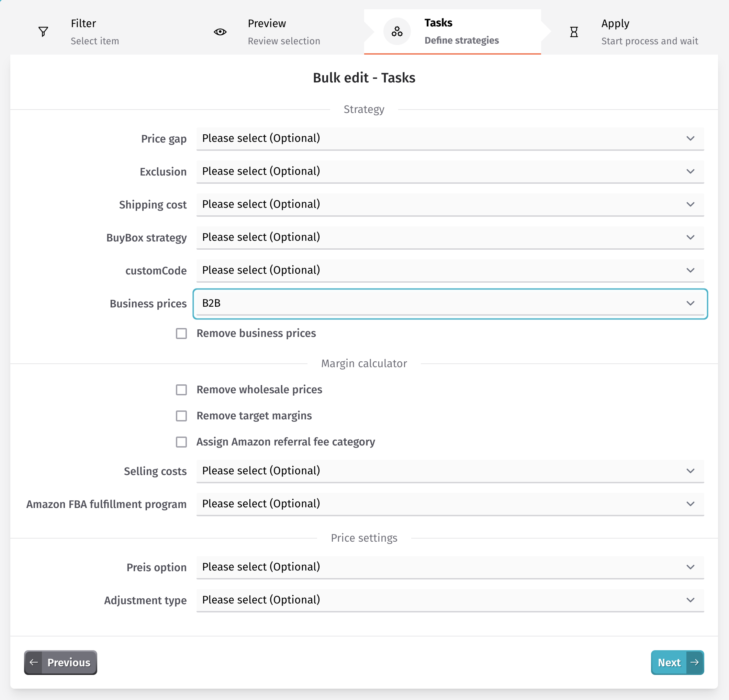Screen dimensions: 729x700
Task: Click the Shipping cost field label
Action: pos(153,205)
